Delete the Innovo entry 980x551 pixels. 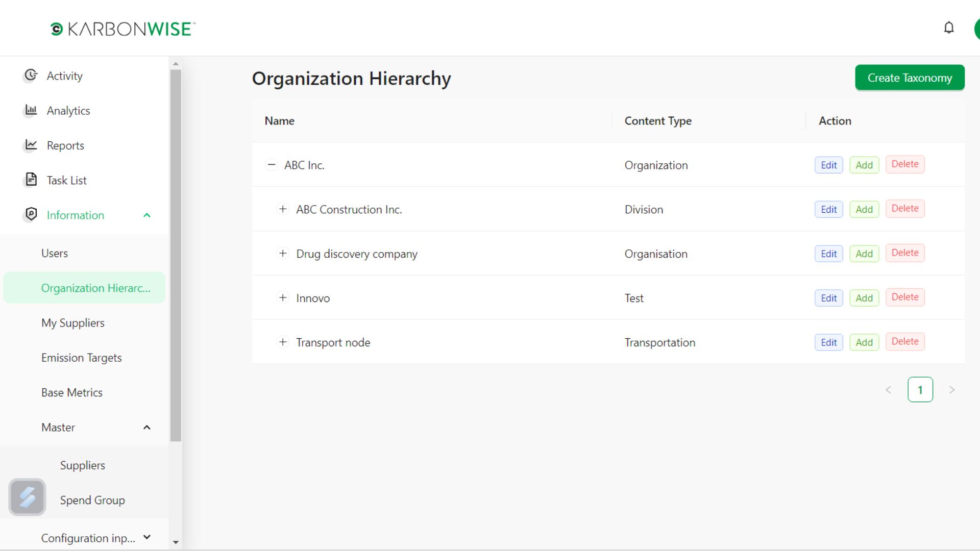904,297
